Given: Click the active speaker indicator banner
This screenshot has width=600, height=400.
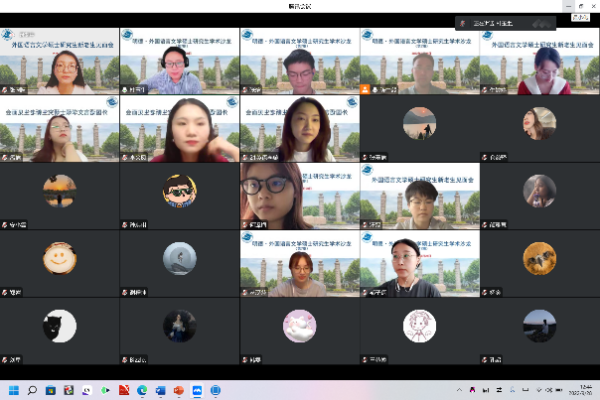Looking at the screenshot, I should (500, 22).
